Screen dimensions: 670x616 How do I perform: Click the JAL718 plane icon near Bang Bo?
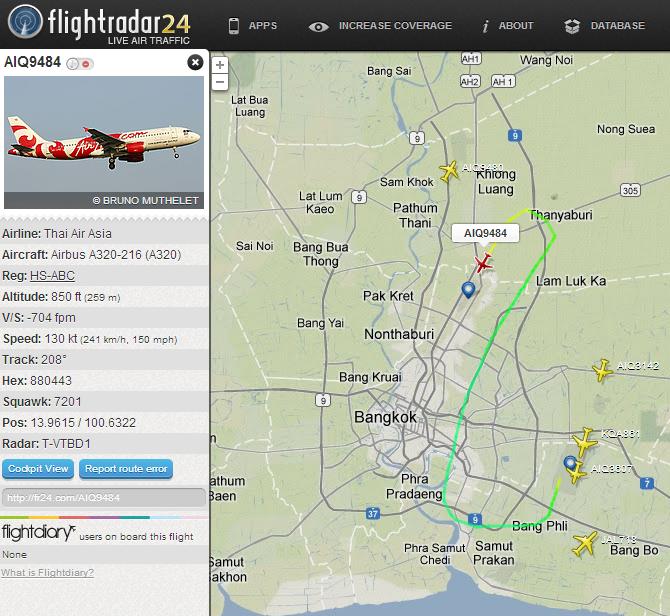pos(585,544)
